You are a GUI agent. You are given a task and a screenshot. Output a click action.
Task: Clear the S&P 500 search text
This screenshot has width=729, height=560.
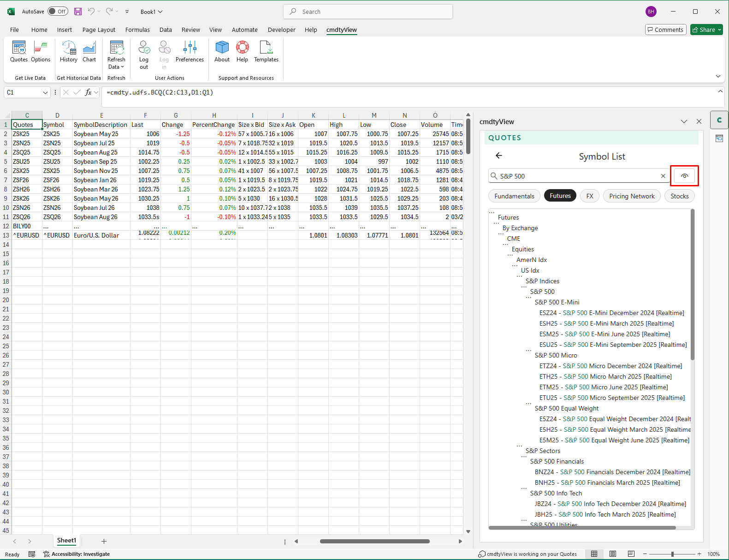click(663, 176)
